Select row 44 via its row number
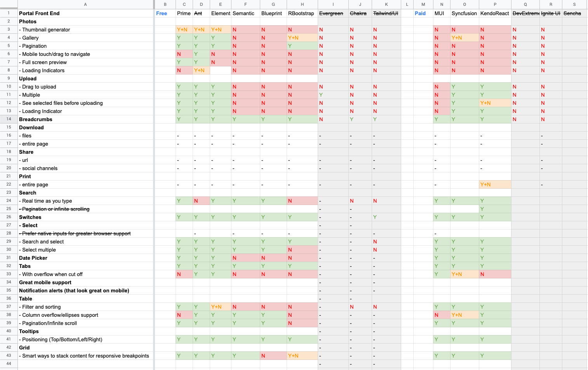Image resolution: width=588 pixels, height=370 pixels. 9,364
